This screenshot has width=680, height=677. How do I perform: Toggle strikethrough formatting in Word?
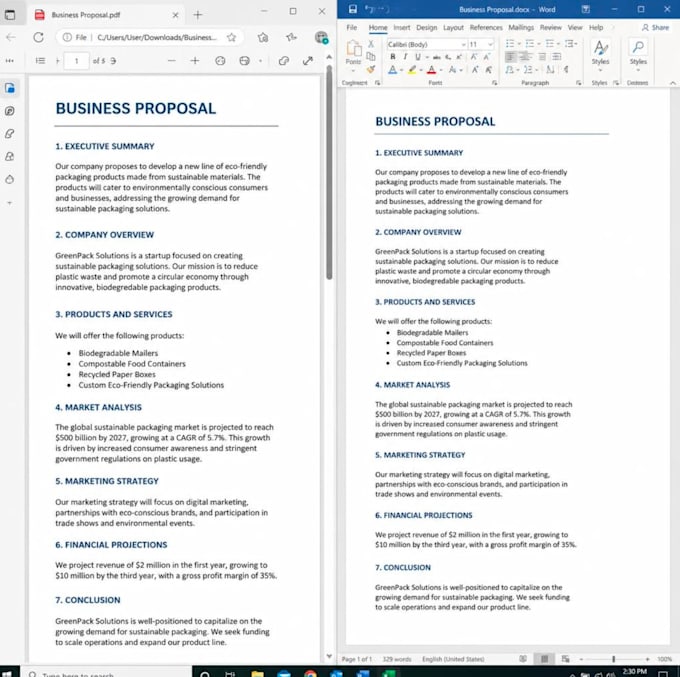coord(437,57)
